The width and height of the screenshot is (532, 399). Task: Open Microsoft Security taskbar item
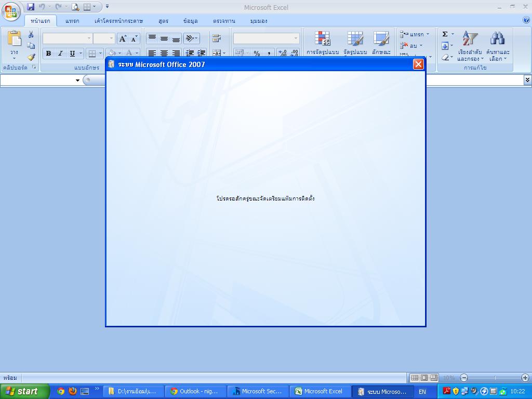[x=258, y=392]
